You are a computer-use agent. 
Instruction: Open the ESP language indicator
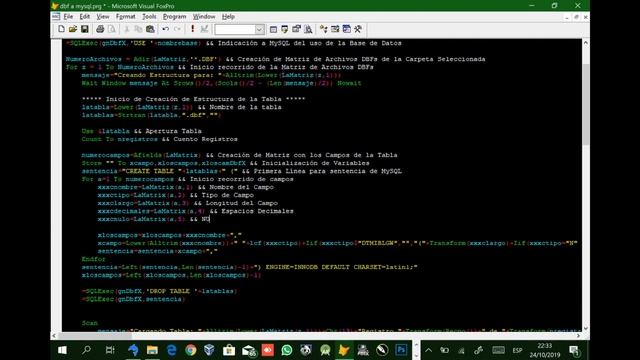pos(517,350)
